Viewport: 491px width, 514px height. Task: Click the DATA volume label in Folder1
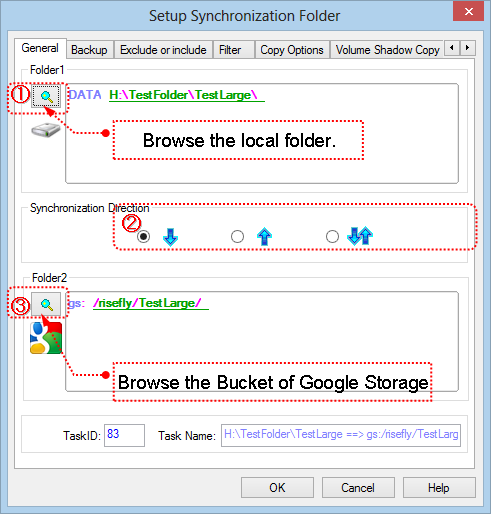(85, 95)
